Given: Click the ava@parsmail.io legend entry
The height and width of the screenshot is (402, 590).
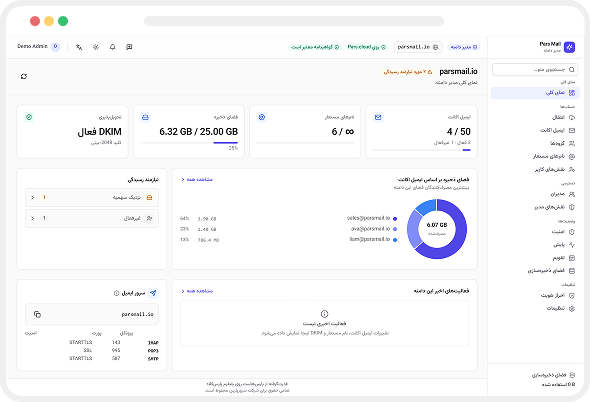Looking at the screenshot, I should (374, 228).
